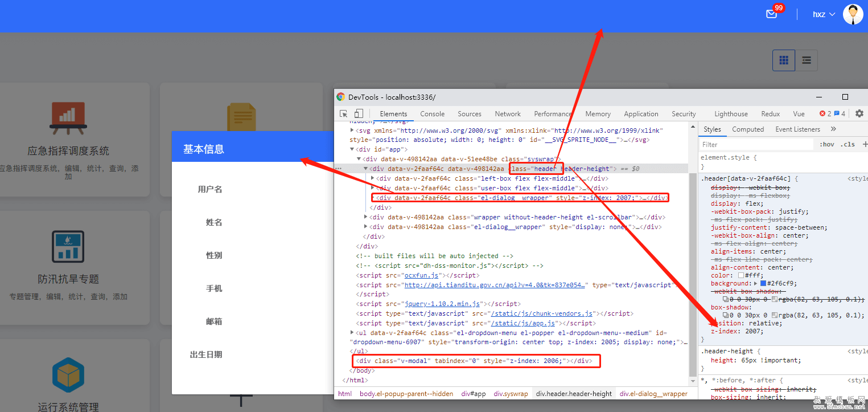Click the #2f6cf9 background color swatch
The width and height of the screenshot is (868, 412).
(763, 283)
